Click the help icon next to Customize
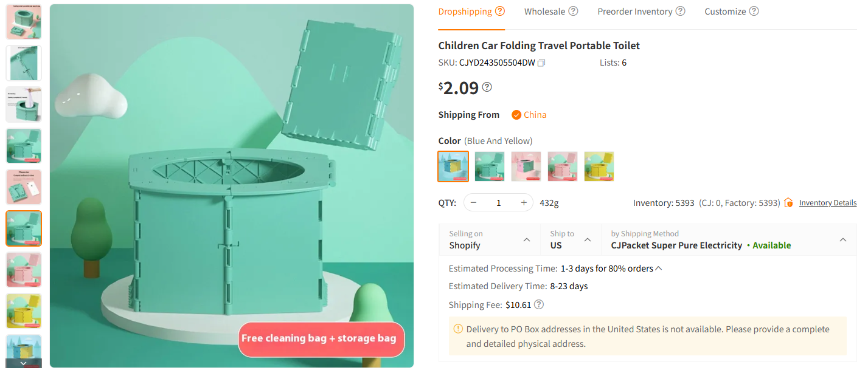The height and width of the screenshot is (373, 868). [754, 10]
